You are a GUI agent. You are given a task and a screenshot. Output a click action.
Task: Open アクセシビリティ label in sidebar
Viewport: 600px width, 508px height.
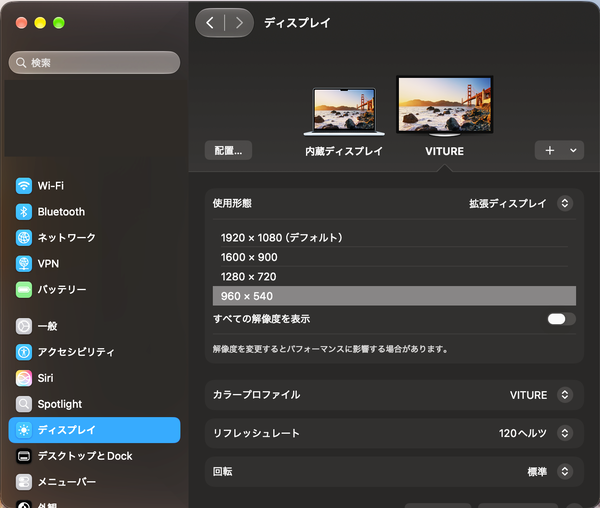[76, 352]
